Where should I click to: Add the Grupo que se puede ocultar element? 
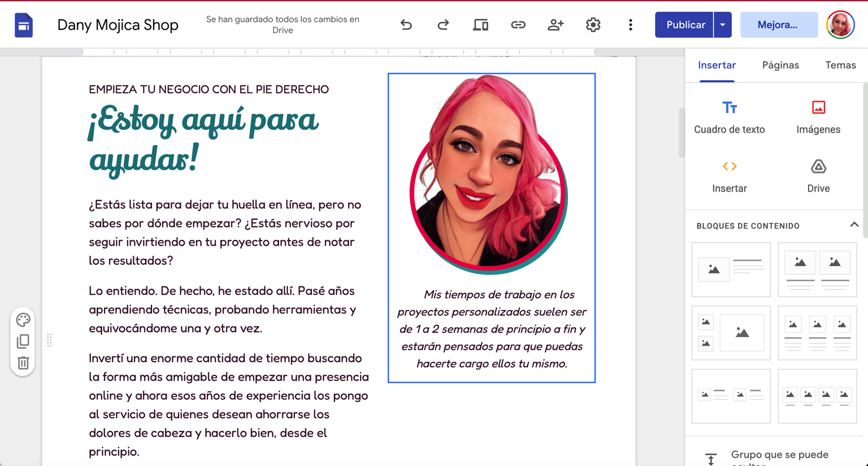coord(774,456)
